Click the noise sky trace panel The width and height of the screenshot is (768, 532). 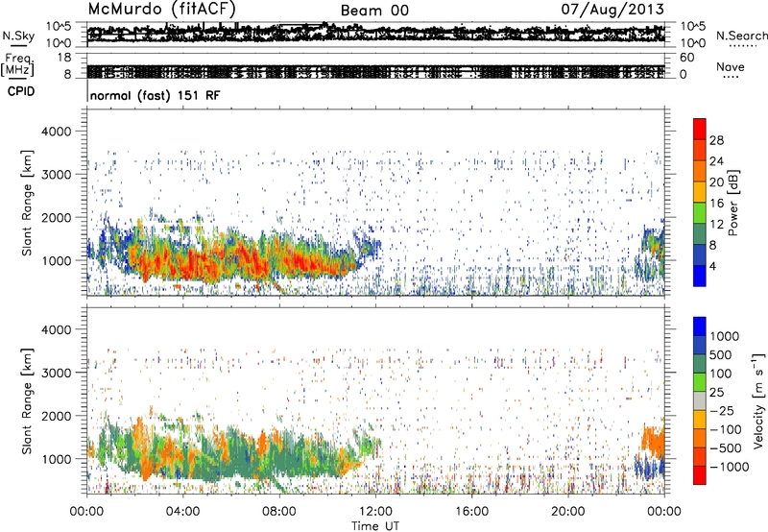375,34
